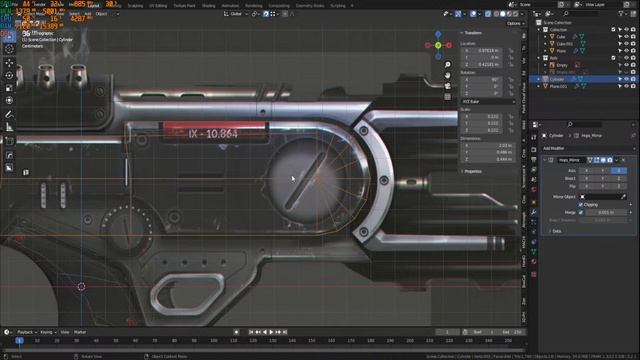This screenshot has width=640, height=360.
Task: Collapse the Mirror modifier panel arrow
Action: [545, 160]
